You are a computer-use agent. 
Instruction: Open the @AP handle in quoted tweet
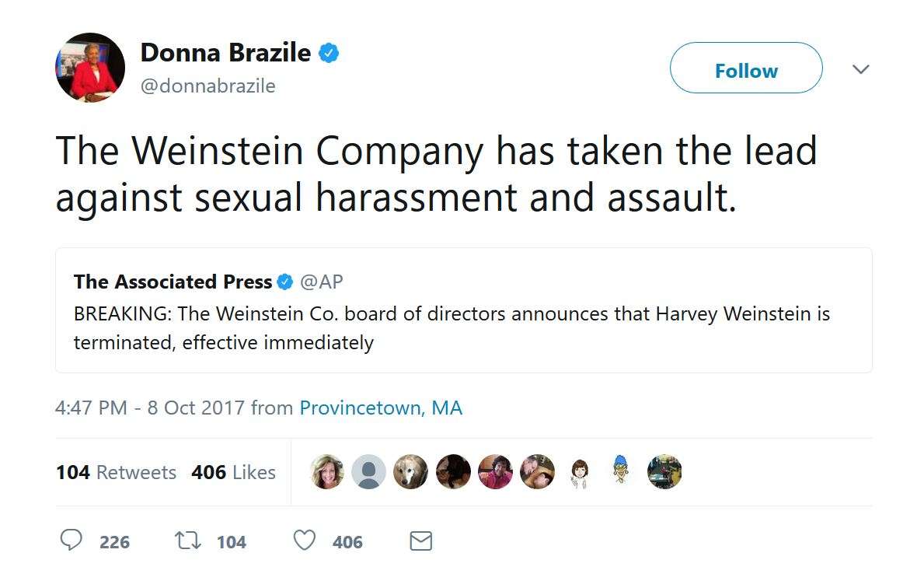[321, 282]
